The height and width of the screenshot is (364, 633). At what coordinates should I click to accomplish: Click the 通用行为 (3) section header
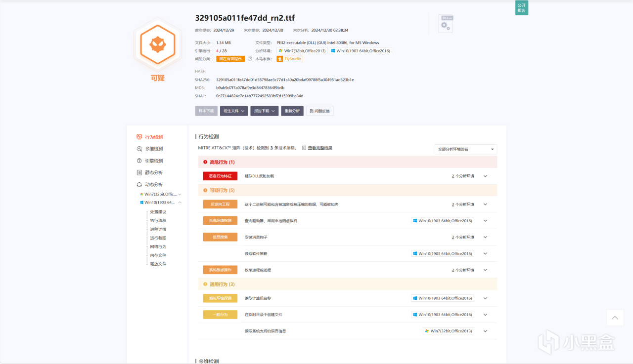tap(347, 284)
